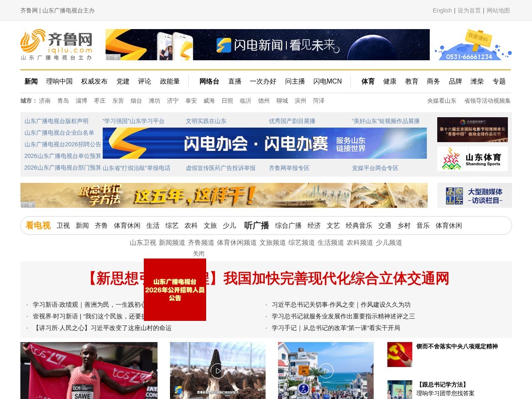
Task: Switch to the 卫视 channel tab
Action: tap(63, 225)
